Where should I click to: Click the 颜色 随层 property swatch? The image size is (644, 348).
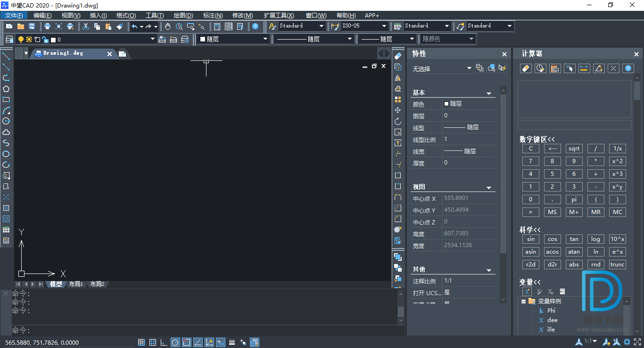pos(446,104)
